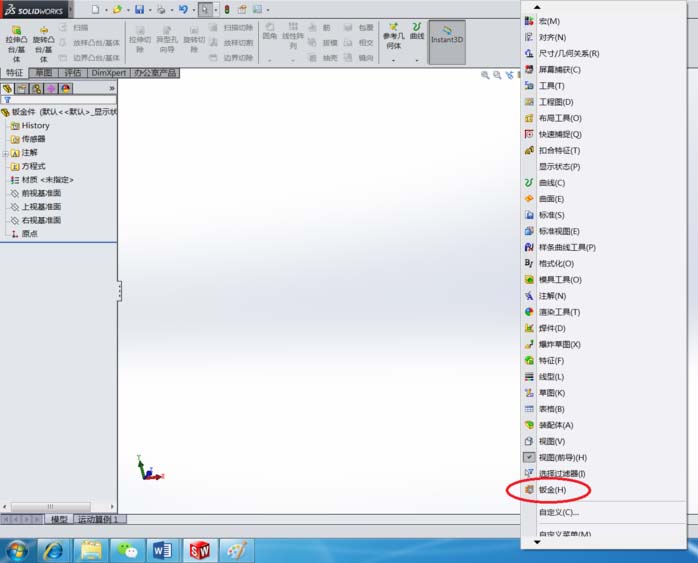Screen dimensions: 698x563
Task: Open the ConfigurationManager tab icon
Action: pos(37,89)
